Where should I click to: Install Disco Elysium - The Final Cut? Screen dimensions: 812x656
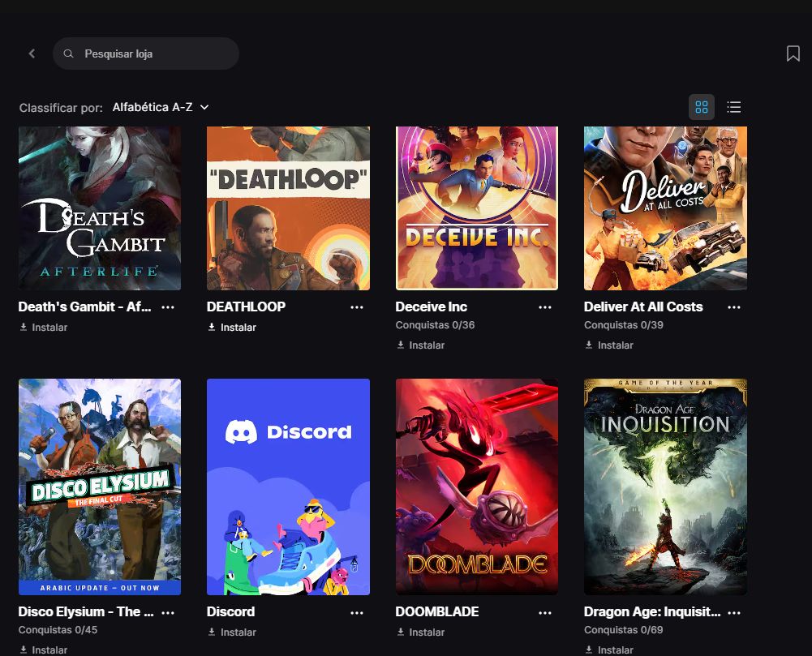(44, 650)
